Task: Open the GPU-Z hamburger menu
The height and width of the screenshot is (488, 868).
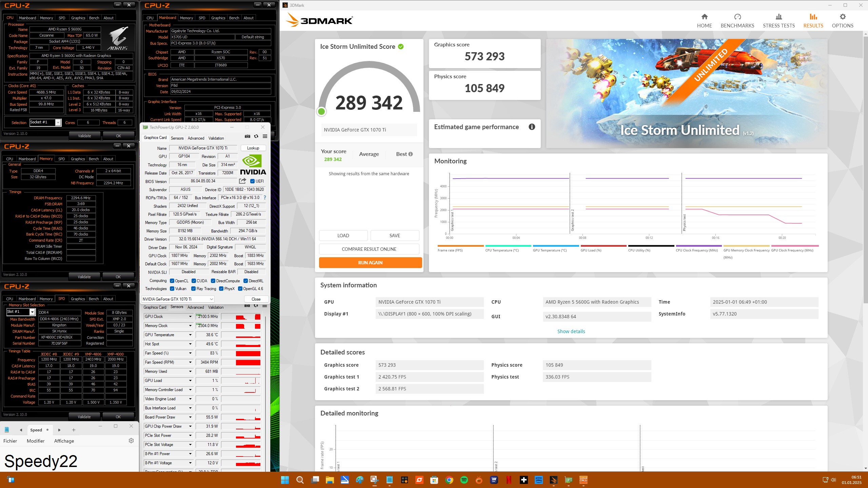Action: pyautogui.click(x=265, y=137)
